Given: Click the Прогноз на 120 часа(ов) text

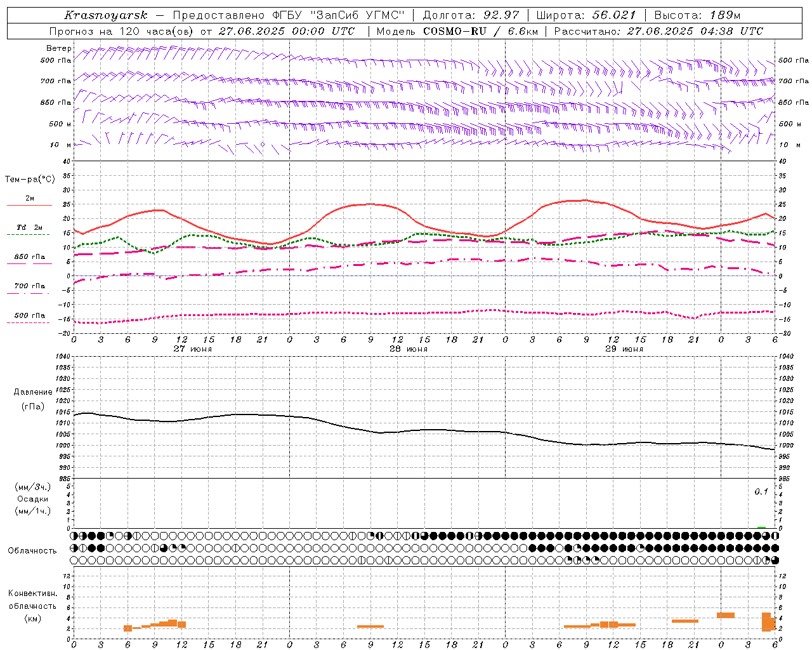Looking at the screenshot, I should [x=122, y=31].
